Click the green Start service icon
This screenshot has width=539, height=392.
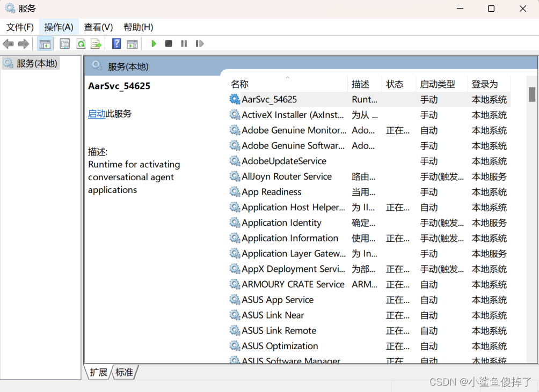point(154,43)
